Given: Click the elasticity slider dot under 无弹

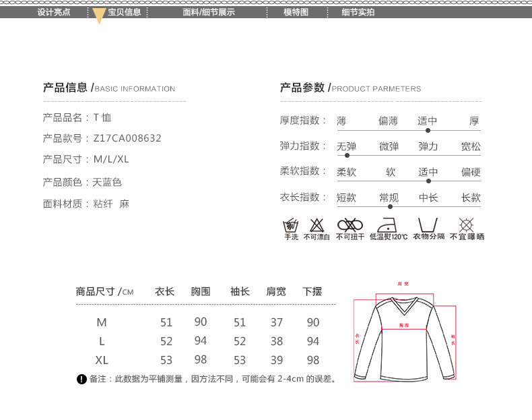Looking at the screenshot, I should [x=347, y=155].
